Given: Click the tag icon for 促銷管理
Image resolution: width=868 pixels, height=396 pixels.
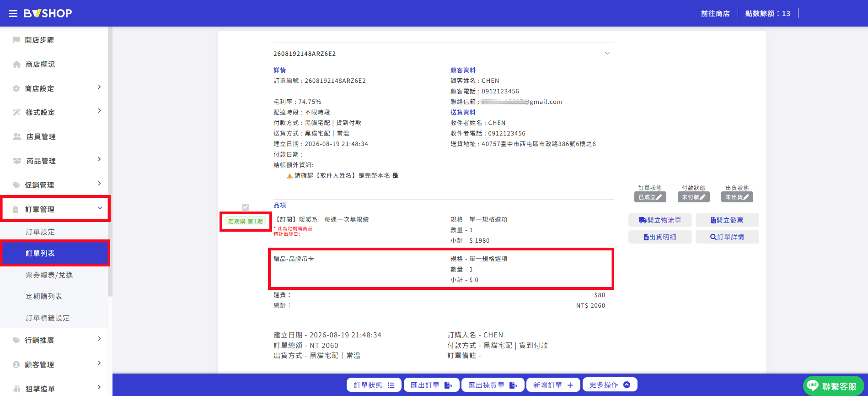Looking at the screenshot, I should [16, 185].
